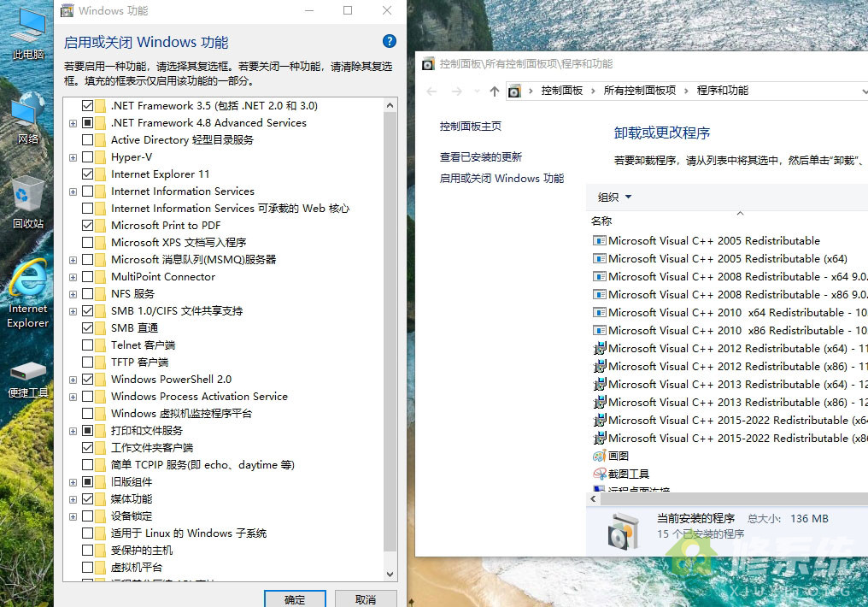
Task: Enable the Hyper-V checkbox
Action: 87,157
